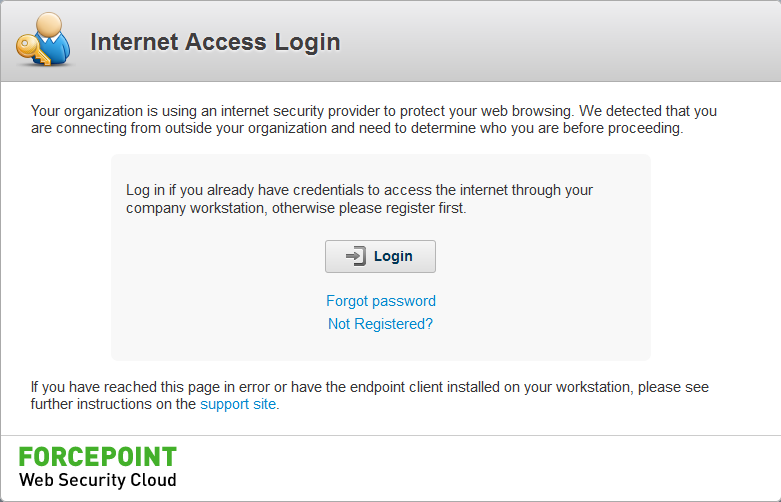Click the golden key in the header icon
The height and width of the screenshot is (502, 781).
coord(33,51)
